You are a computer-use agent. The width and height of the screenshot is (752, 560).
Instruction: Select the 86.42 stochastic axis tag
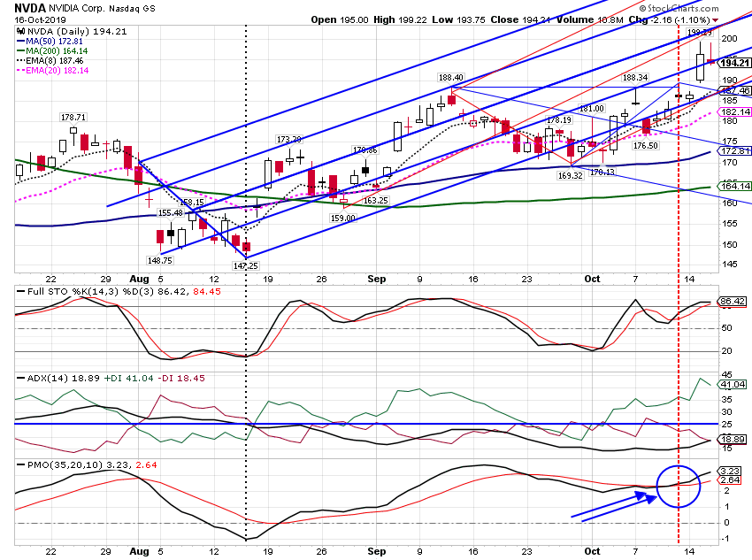[733, 302]
